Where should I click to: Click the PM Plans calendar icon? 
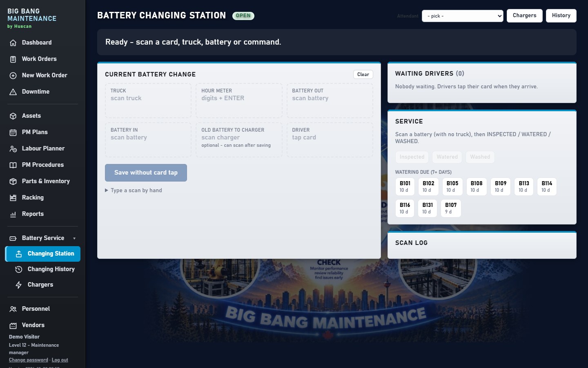coord(13,132)
